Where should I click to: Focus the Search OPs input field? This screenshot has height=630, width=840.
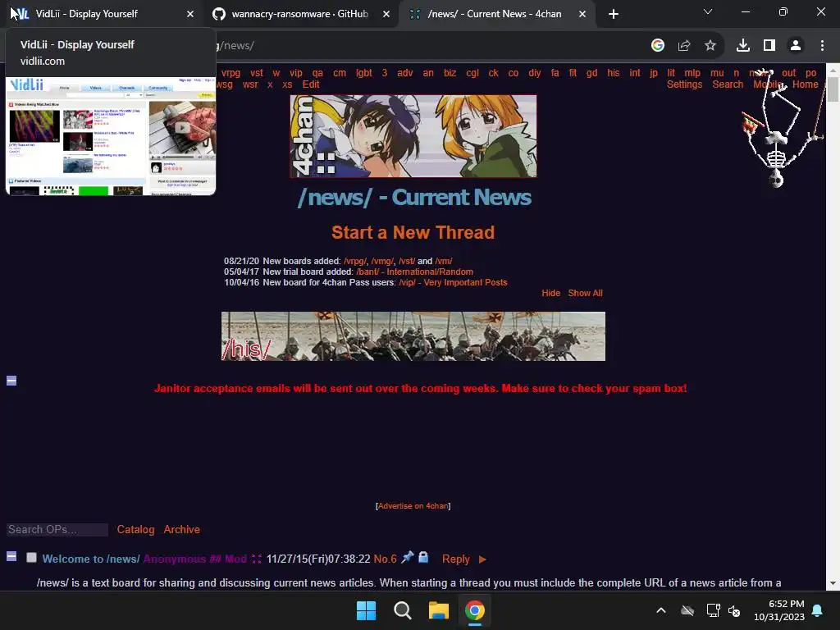[57, 530]
